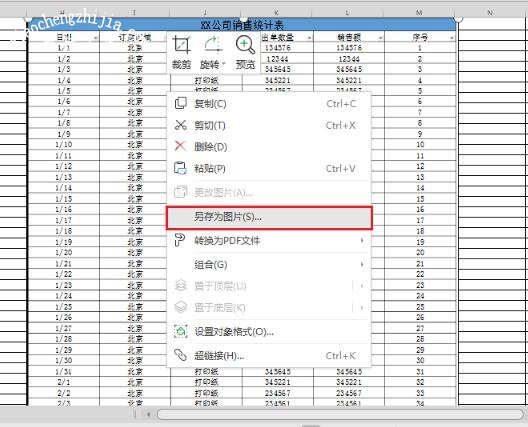Viewport: 528px width, 427px height.
Task: Click the horizontal scrollbar
Action: point(340,415)
